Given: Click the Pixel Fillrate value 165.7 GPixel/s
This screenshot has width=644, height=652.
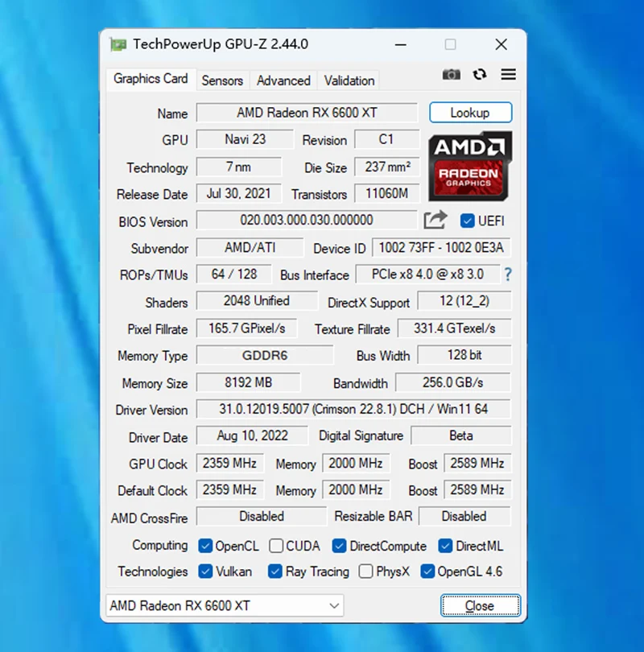Looking at the screenshot, I should [247, 328].
